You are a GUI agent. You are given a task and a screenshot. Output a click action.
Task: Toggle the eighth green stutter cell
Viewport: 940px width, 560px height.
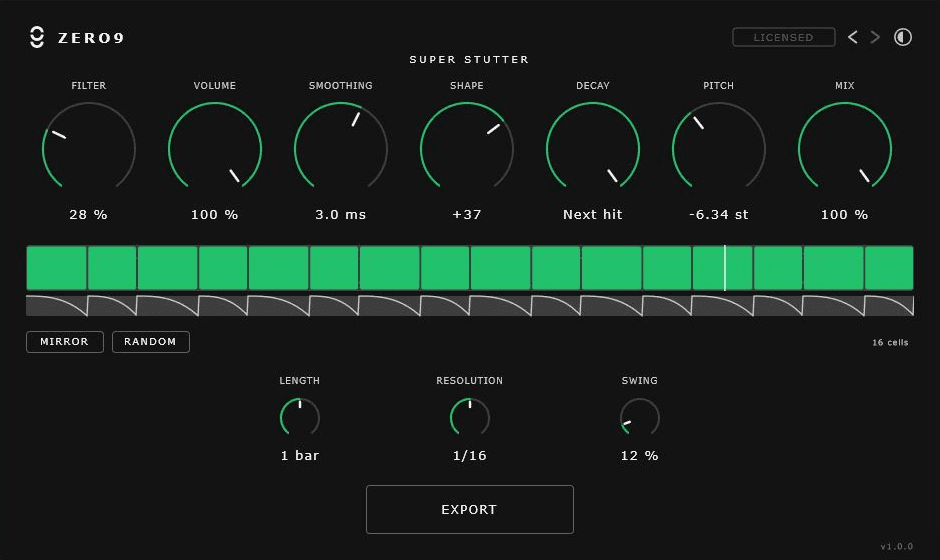[x=445, y=268]
